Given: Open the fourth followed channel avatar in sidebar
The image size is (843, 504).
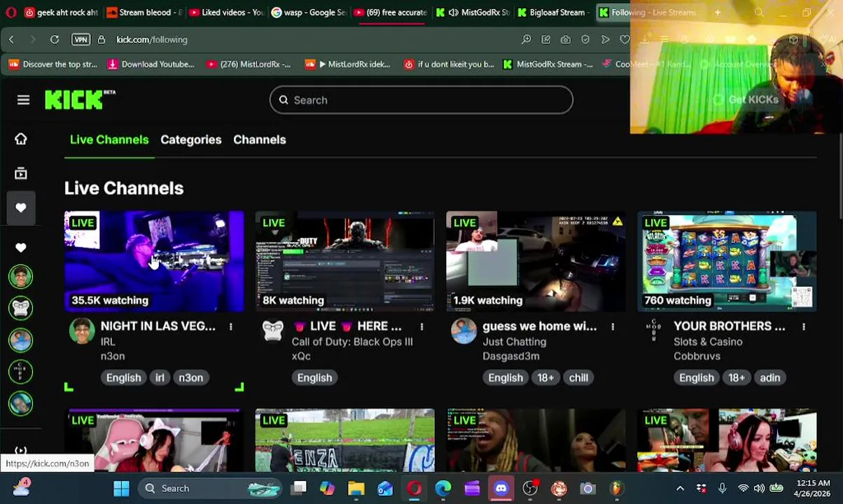Looking at the screenshot, I should [20, 372].
